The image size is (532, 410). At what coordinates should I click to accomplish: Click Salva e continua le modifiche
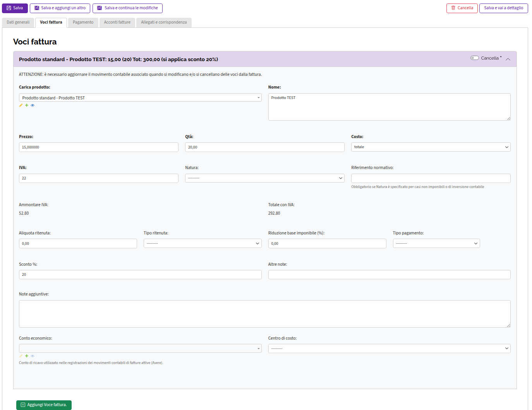pyautogui.click(x=127, y=8)
